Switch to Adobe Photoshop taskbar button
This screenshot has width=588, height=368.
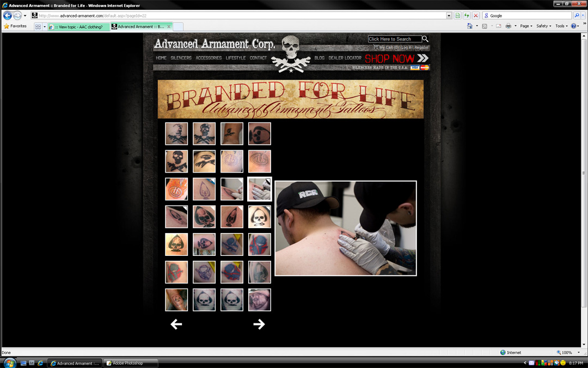tap(130, 363)
